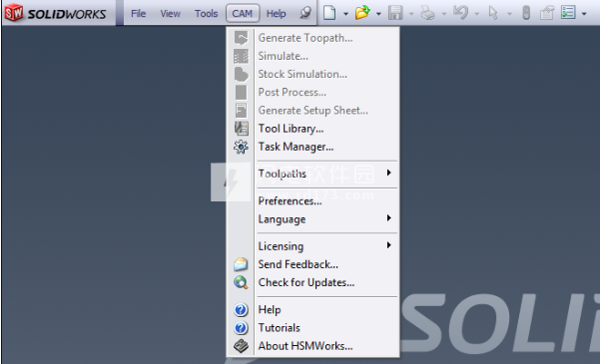Click the File Properties toolbar icon

click(547, 13)
